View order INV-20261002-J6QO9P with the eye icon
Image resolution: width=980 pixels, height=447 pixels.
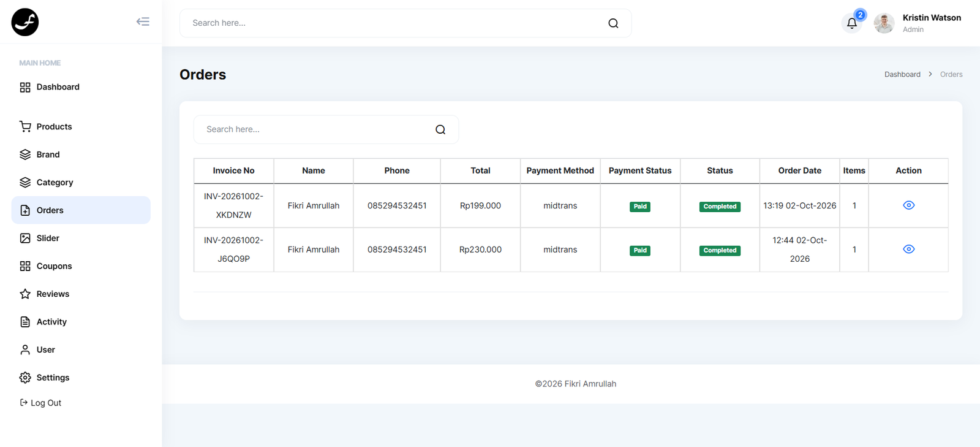tap(909, 249)
